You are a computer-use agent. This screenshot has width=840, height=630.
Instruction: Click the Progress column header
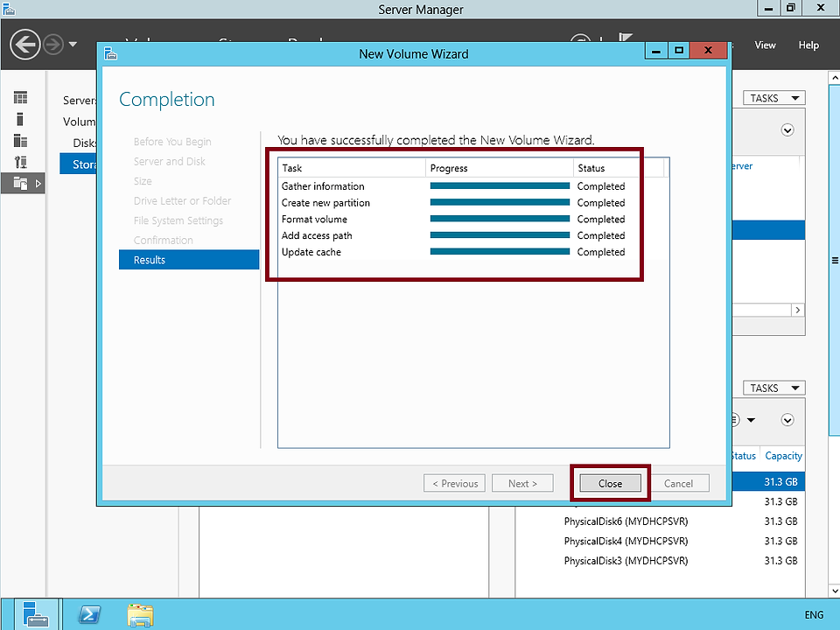500,168
